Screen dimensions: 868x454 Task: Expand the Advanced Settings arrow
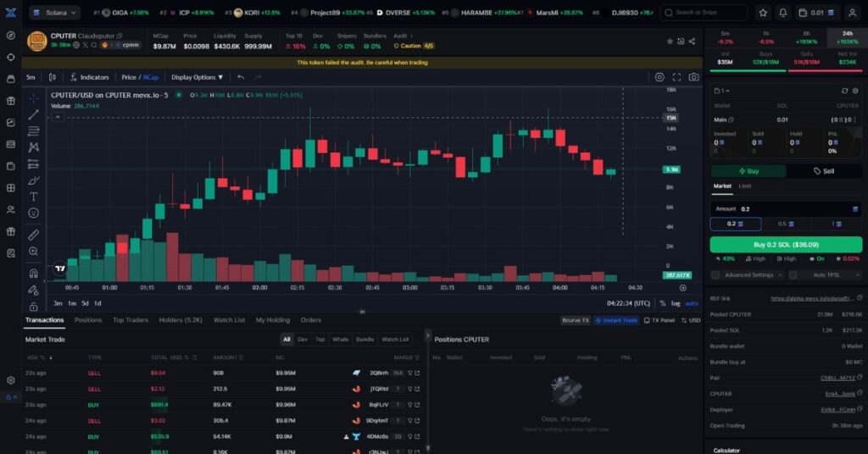(x=780, y=274)
